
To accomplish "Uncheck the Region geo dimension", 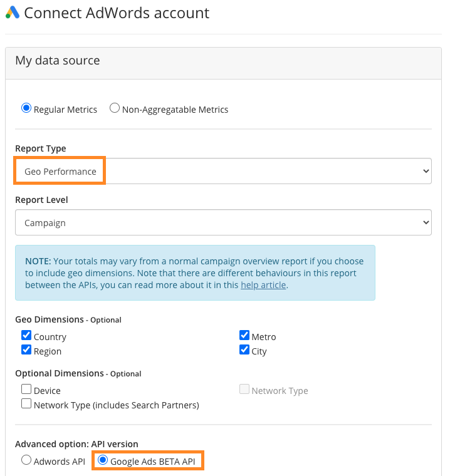I will [x=26, y=349].
